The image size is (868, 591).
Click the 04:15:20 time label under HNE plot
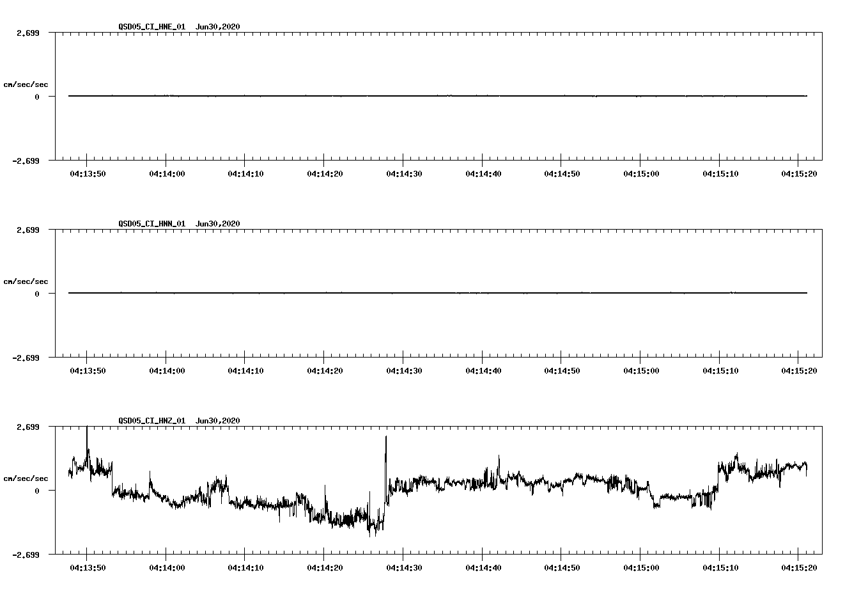(x=799, y=173)
